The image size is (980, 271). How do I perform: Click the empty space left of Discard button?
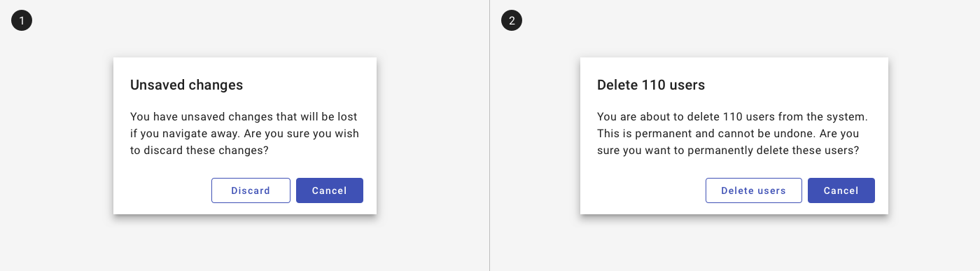tap(162, 190)
